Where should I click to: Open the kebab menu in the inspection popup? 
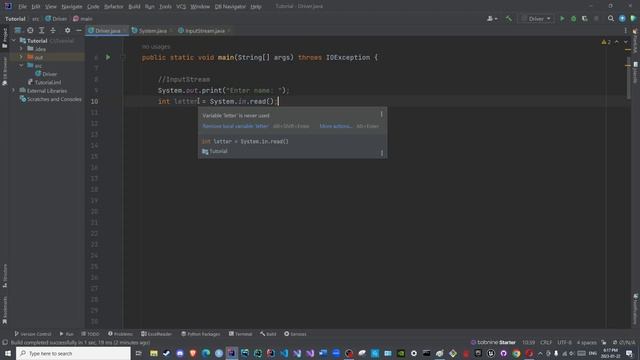[x=381, y=115]
